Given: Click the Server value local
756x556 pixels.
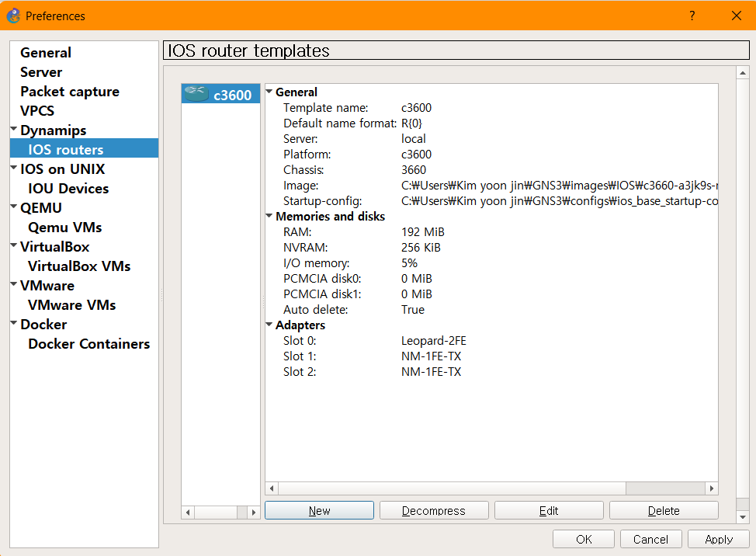Looking at the screenshot, I should tap(413, 139).
